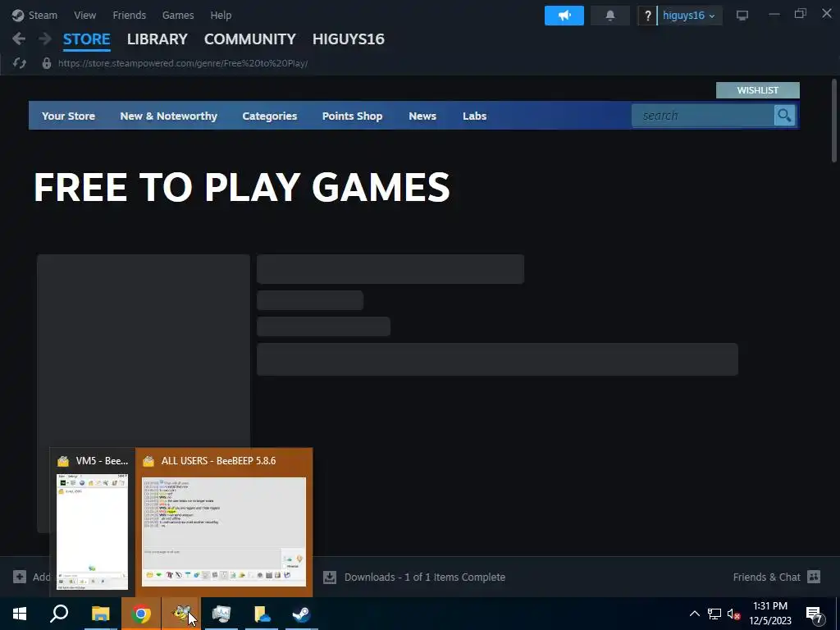Go to Points Shop
Viewport: 840px width, 630px height.
352,116
